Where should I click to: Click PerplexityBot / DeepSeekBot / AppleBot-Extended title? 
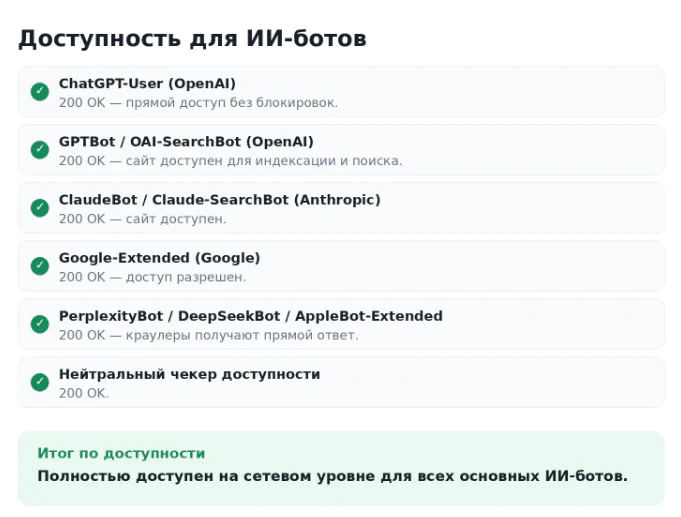point(251,316)
